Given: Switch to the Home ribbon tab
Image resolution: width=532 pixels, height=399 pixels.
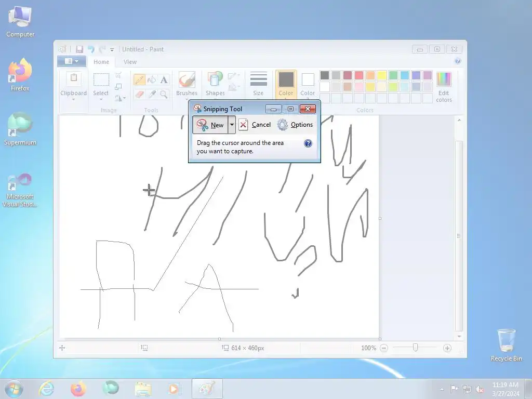Looking at the screenshot, I should click(x=101, y=62).
